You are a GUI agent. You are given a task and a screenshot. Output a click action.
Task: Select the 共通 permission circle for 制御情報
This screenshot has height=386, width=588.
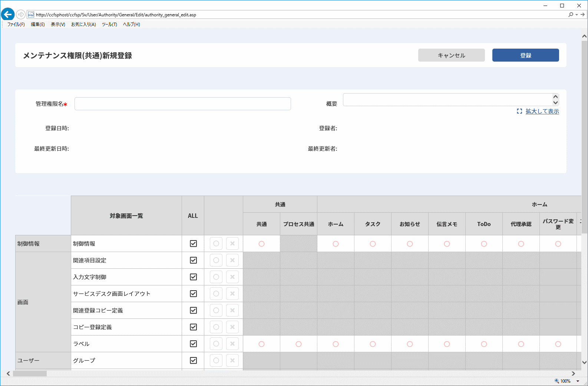coord(261,244)
